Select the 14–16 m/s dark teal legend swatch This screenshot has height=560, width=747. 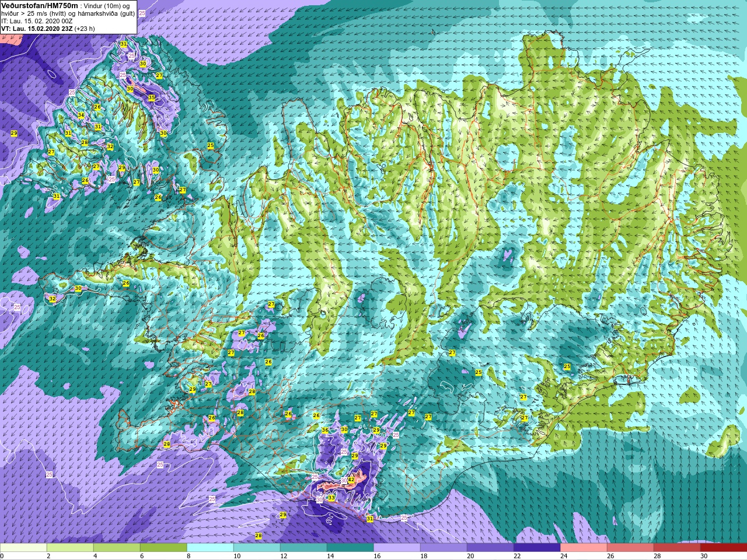pos(350,548)
